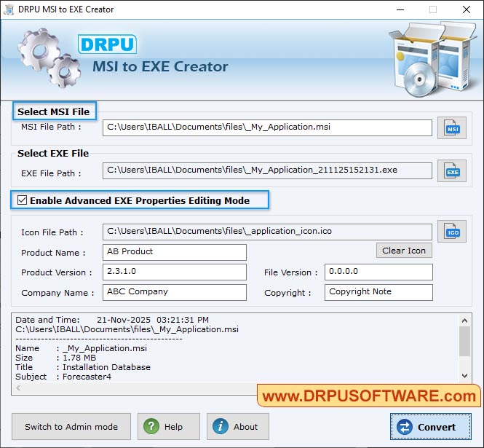Disable Advanced EXE Properties Editing Mode checkbox
This screenshot has height=448, width=484.
pyautogui.click(x=22, y=200)
